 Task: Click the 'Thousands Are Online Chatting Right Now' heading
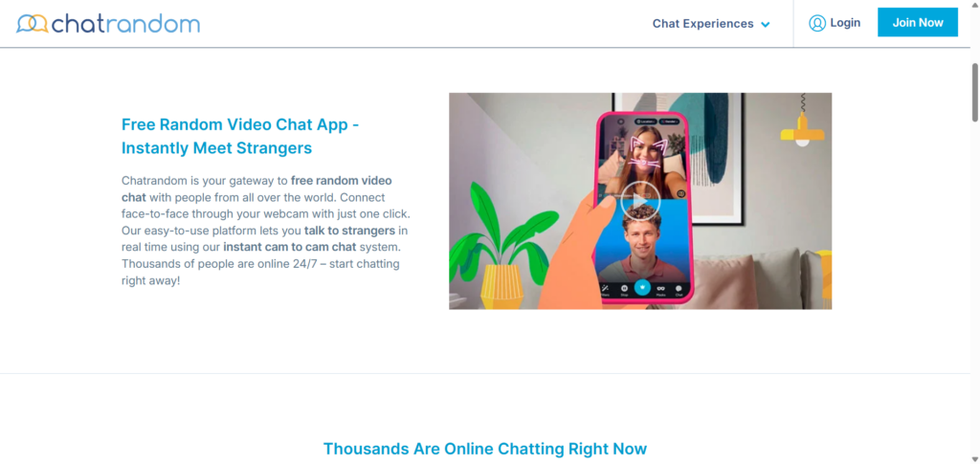click(485, 449)
